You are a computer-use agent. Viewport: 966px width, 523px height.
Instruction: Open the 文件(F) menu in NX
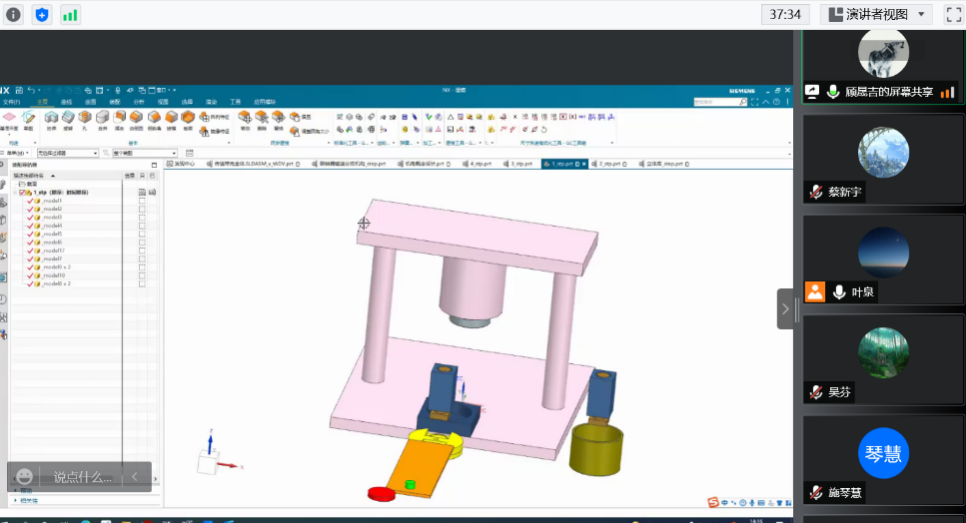[x=11, y=102]
